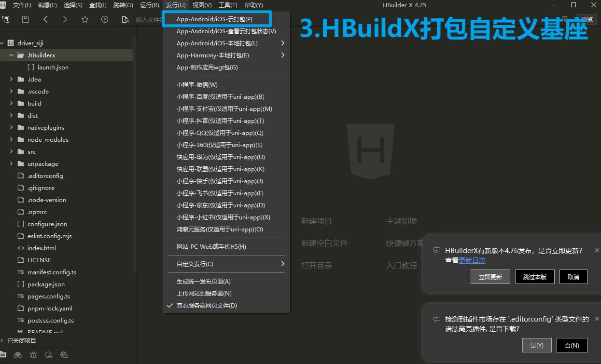Image resolution: width=601 pixels, height=364 pixels.
Task: Click the star bookmark toolbar icon
Action: 85,19
